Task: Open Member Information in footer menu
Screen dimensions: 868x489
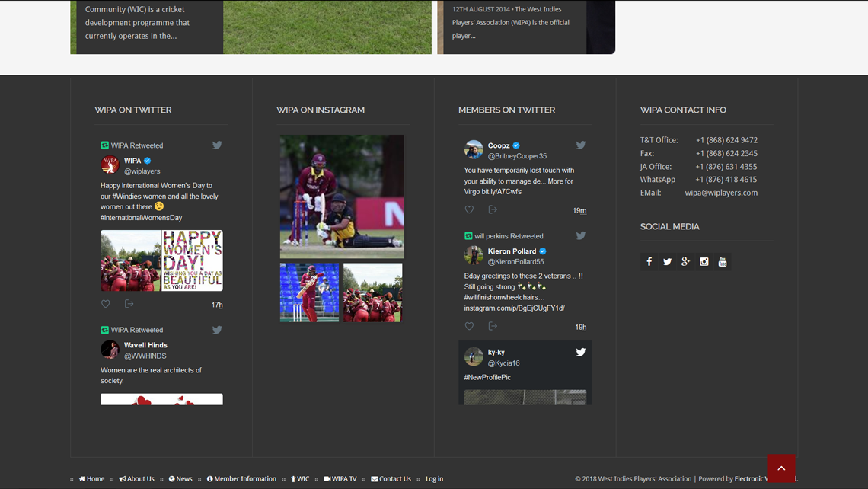Action: [241, 479]
